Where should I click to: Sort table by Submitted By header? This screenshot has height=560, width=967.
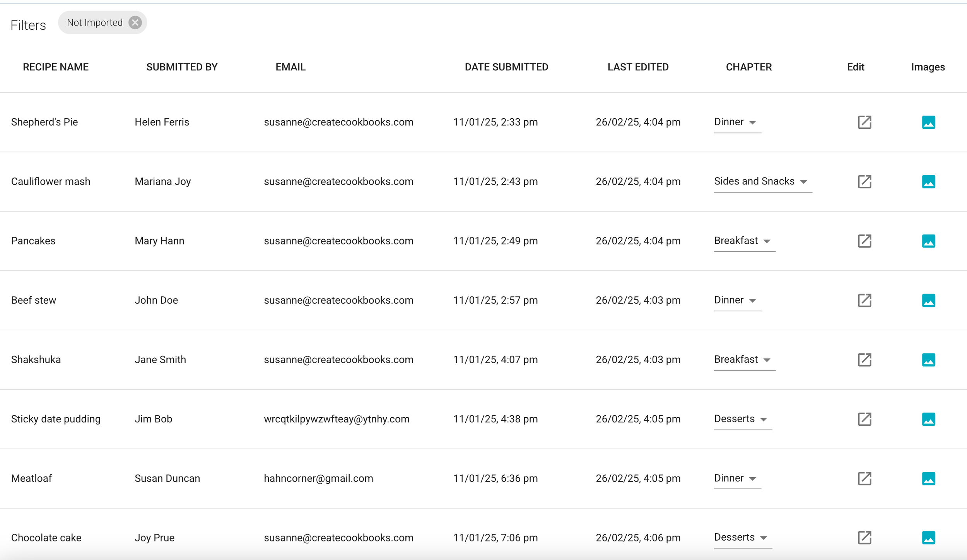pyautogui.click(x=182, y=67)
